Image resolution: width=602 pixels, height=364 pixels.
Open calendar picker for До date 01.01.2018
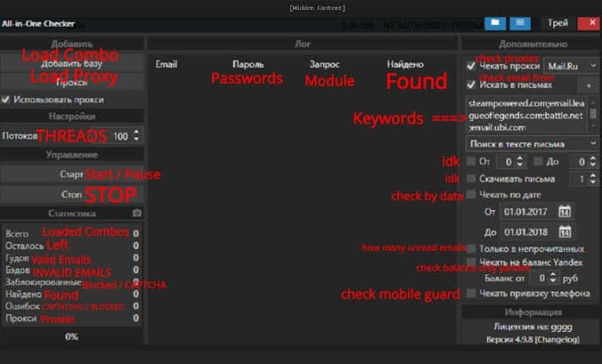click(x=565, y=231)
